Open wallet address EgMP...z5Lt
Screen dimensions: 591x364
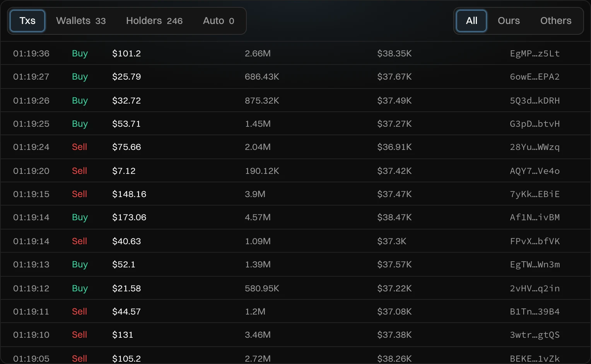tap(535, 53)
